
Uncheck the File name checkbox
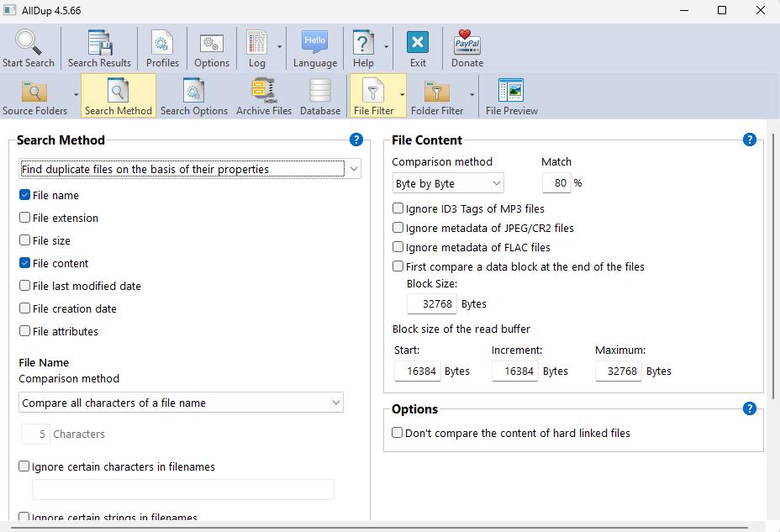coord(25,194)
